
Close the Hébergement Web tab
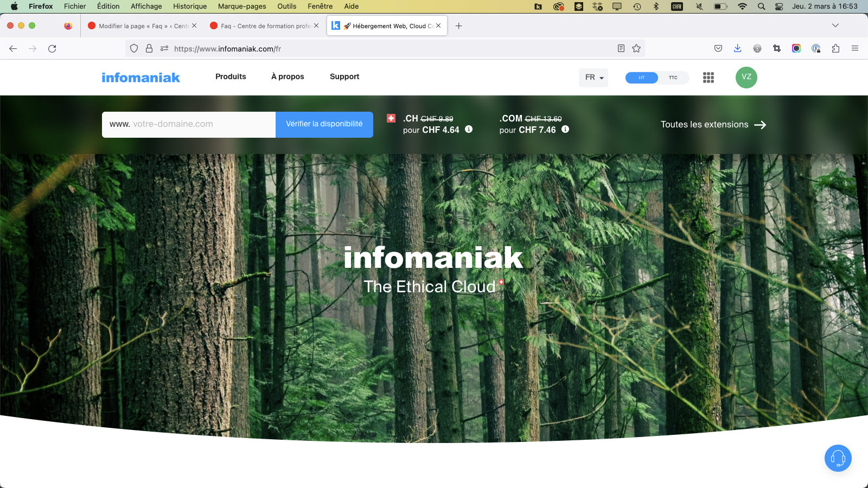pos(438,25)
